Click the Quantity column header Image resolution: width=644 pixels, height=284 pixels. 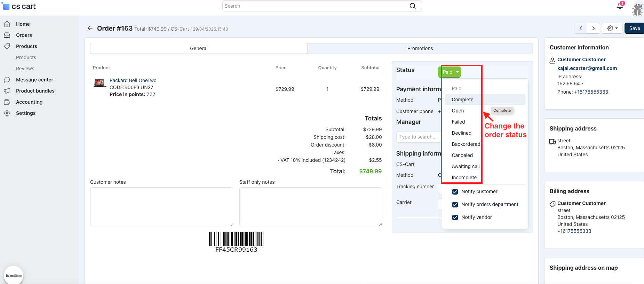click(327, 68)
